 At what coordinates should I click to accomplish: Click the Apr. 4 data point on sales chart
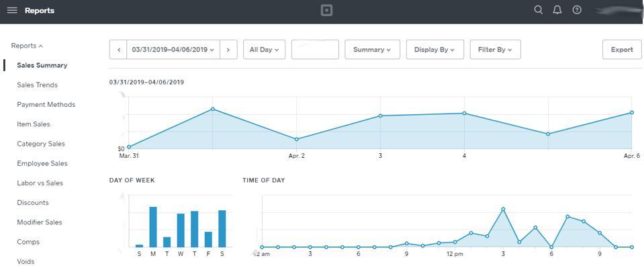pos(464,114)
